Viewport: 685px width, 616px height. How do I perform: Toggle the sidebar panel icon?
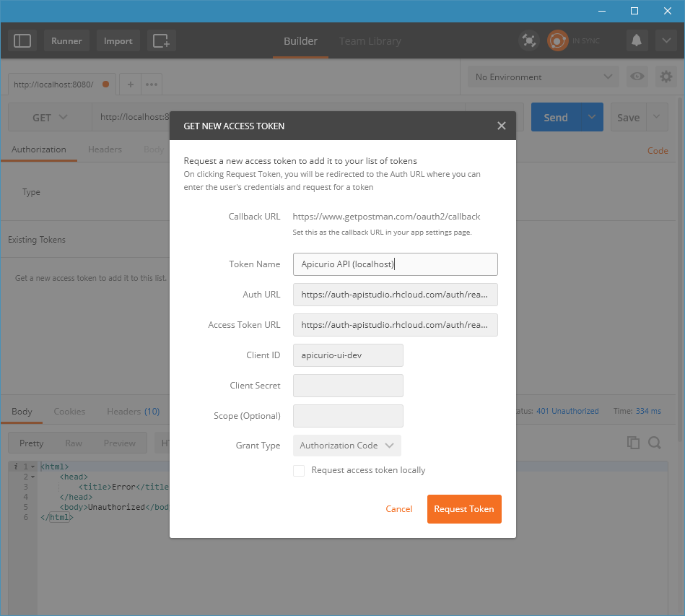click(x=22, y=41)
